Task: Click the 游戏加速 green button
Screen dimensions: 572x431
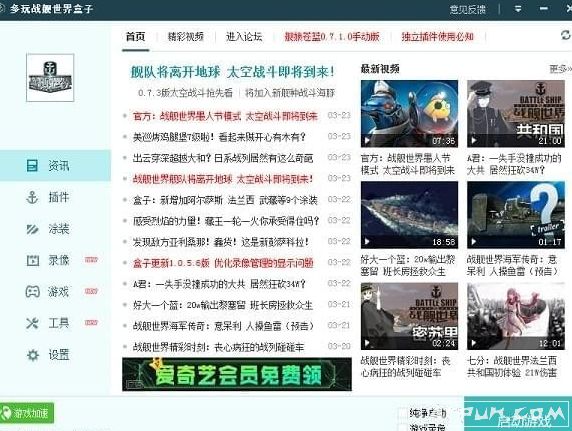Action: click(27, 413)
